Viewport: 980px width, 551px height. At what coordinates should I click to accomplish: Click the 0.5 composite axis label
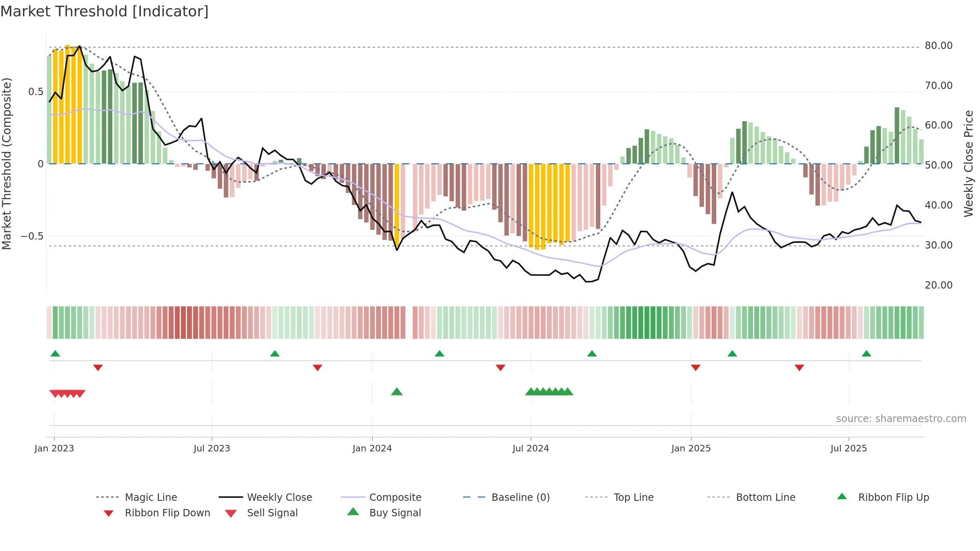click(36, 92)
